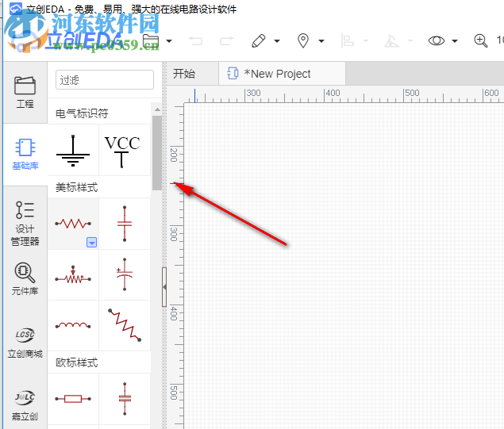504x429 pixels.
Task: Open the 工程 project panel
Action: tap(25, 93)
